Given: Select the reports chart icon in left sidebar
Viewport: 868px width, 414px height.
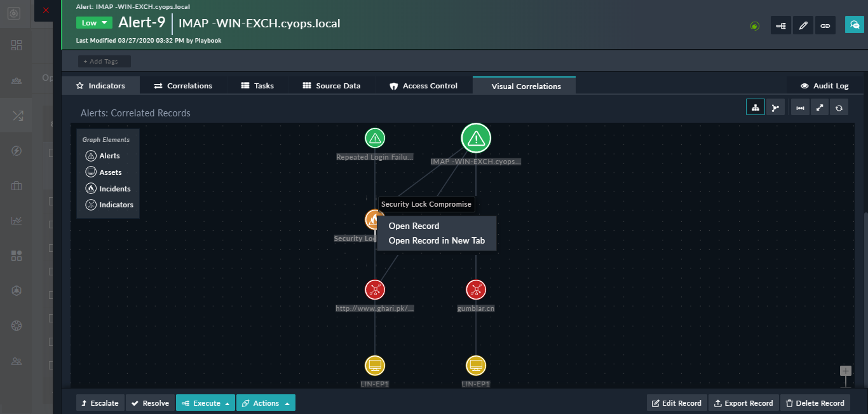Looking at the screenshot, I should pyautogui.click(x=17, y=221).
